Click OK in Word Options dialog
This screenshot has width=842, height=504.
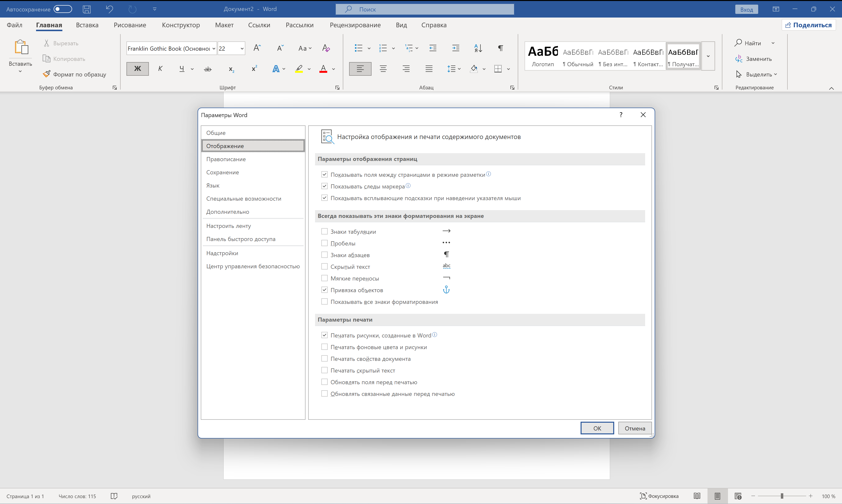coord(597,428)
